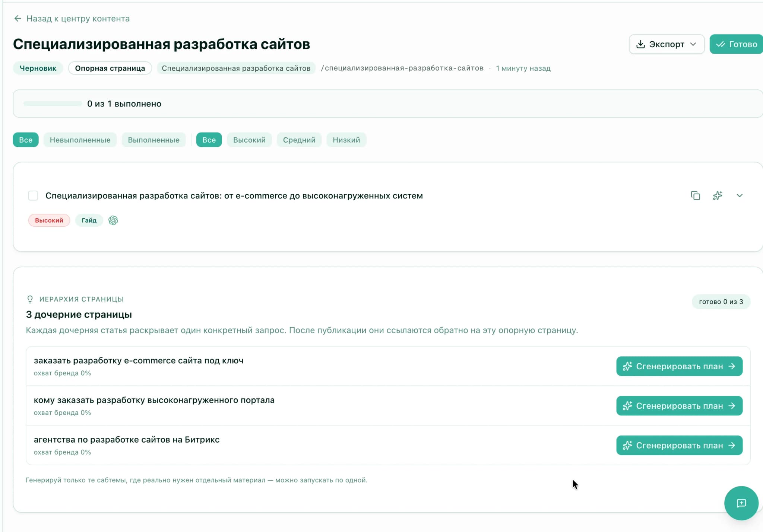Click the lightbulb icon beside ИЕРАРХИЯ СТРАНИЦЫ
763x532 pixels.
(30, 299)
